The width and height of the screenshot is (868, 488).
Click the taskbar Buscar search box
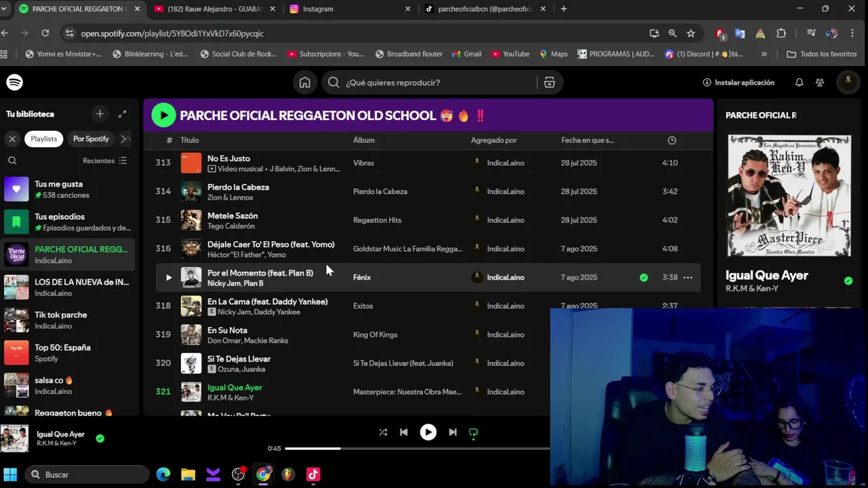point(87,474)
